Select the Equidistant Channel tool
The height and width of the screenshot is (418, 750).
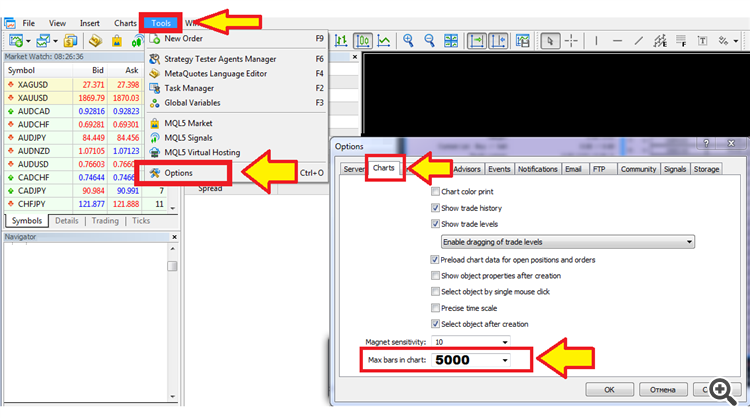[661, 41]
